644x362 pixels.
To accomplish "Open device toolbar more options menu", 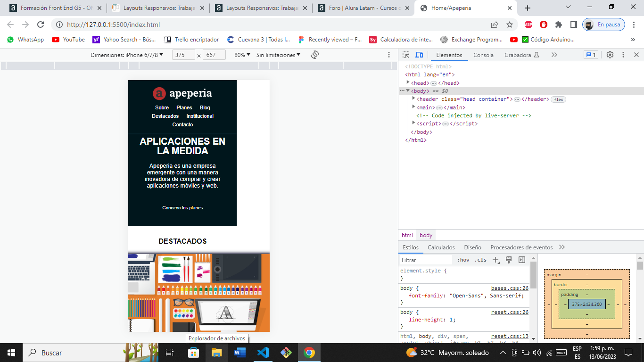I will pos(389,55).
